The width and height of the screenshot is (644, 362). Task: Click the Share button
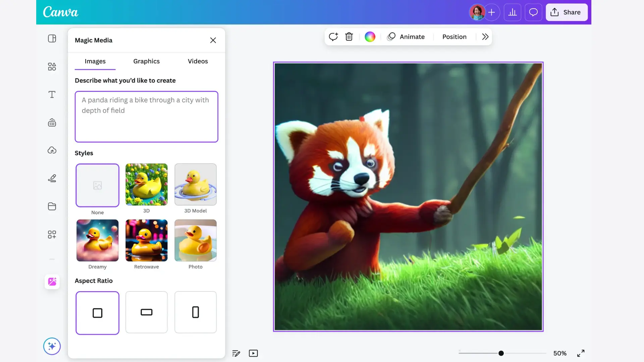(567, 12)
